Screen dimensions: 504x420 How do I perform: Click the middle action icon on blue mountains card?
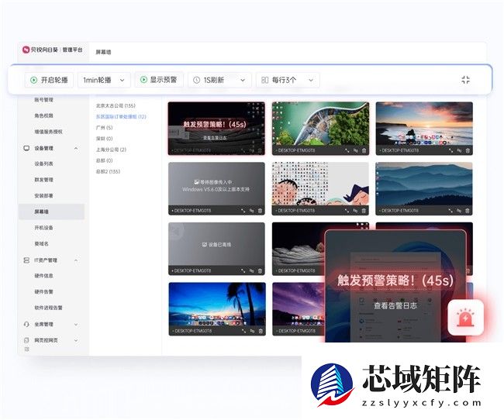459,211
